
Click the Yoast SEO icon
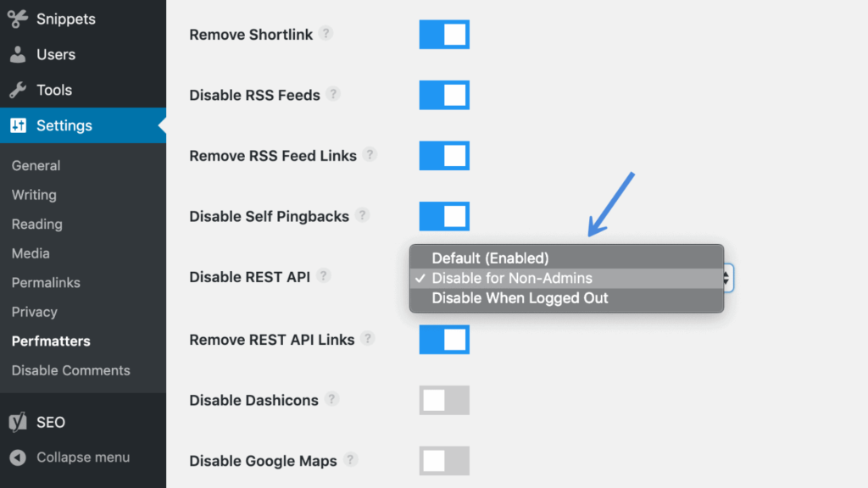[18, 422]
